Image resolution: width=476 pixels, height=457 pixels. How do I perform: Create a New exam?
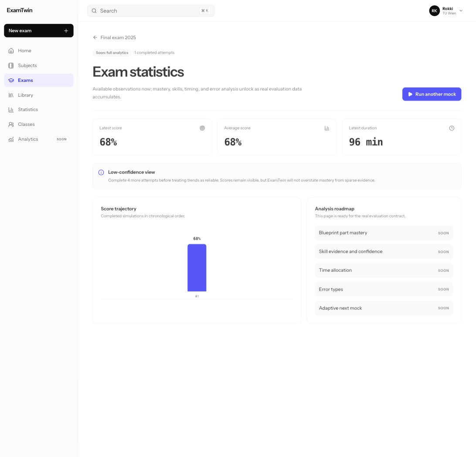[38, 30]
